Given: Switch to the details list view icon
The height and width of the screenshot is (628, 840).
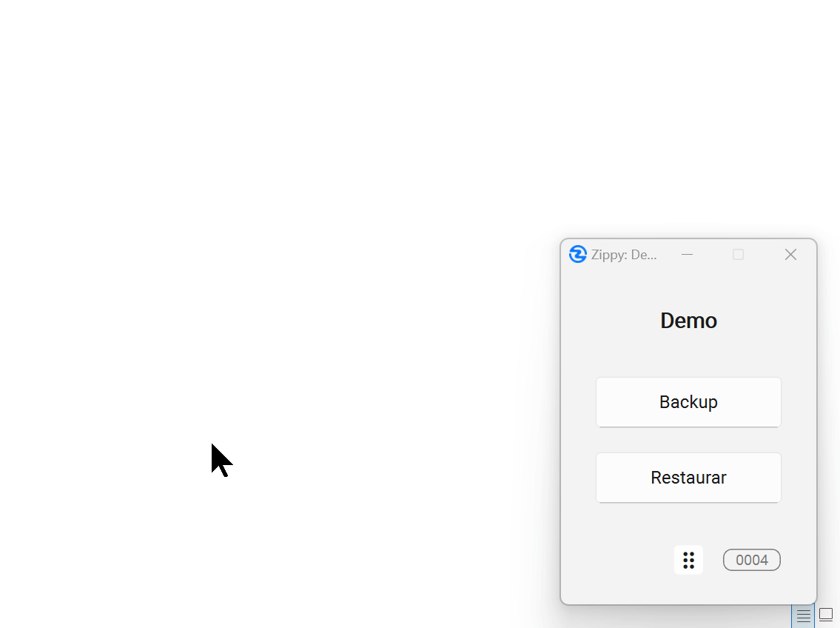Looking at the screenshot, I should [x=803, y=615].
